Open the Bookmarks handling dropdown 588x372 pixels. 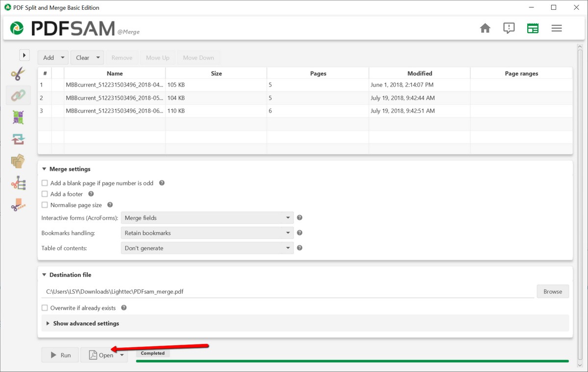point(207,233)
